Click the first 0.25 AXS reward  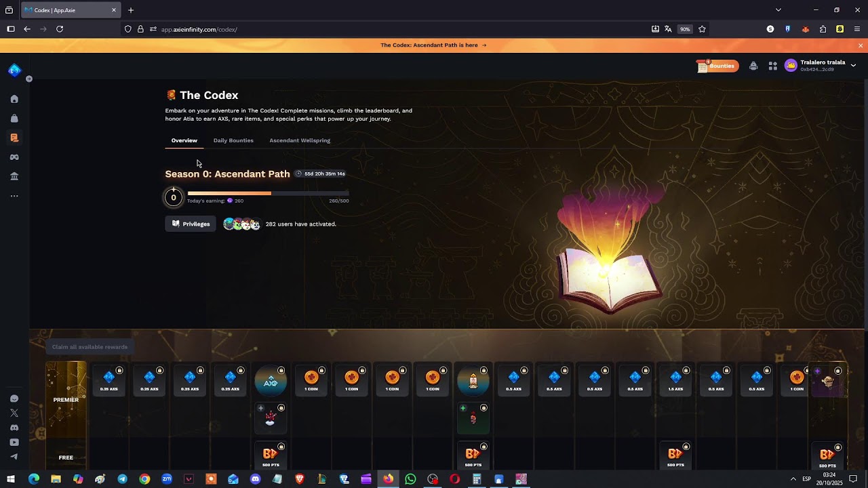109,380
